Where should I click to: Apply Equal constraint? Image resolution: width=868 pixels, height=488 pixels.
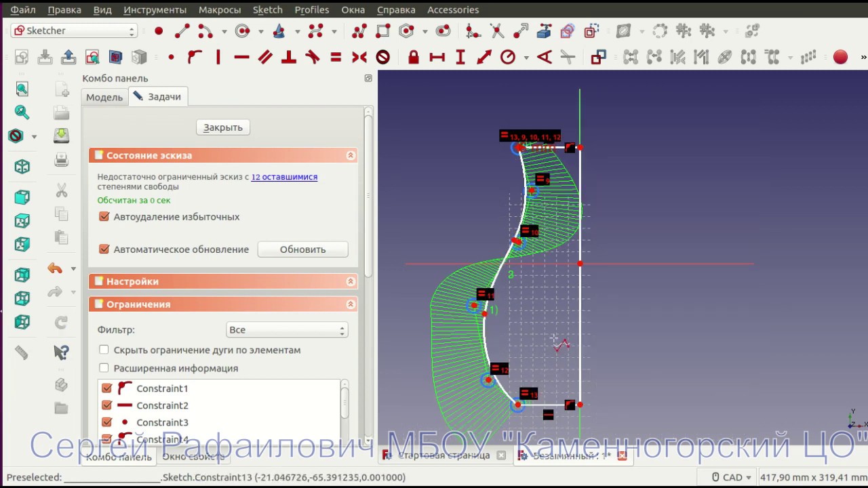click(336, 58)
